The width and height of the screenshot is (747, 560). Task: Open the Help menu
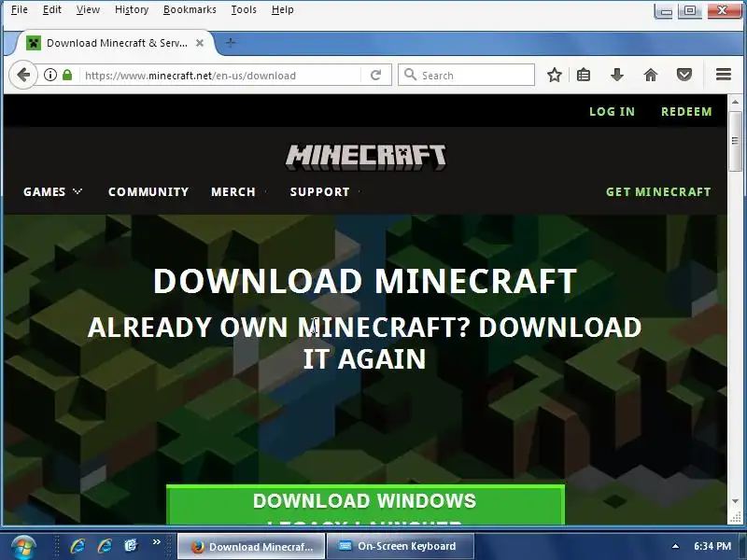click(283, 9)
